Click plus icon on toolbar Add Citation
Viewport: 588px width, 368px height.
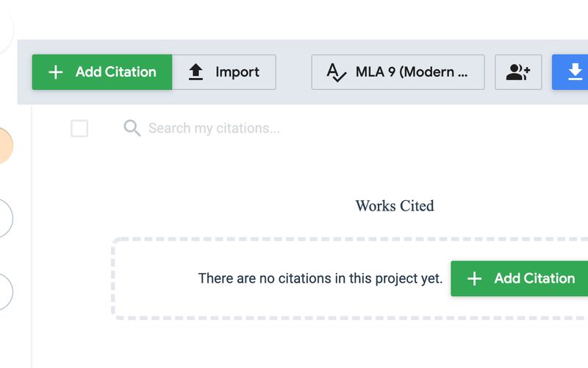55,72
